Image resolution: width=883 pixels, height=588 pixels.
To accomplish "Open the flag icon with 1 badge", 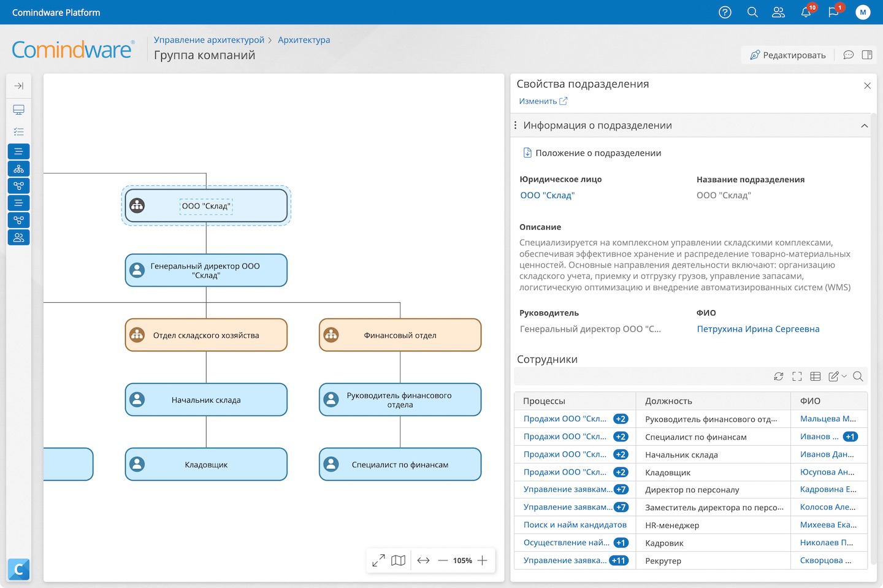I will [834, 12].
